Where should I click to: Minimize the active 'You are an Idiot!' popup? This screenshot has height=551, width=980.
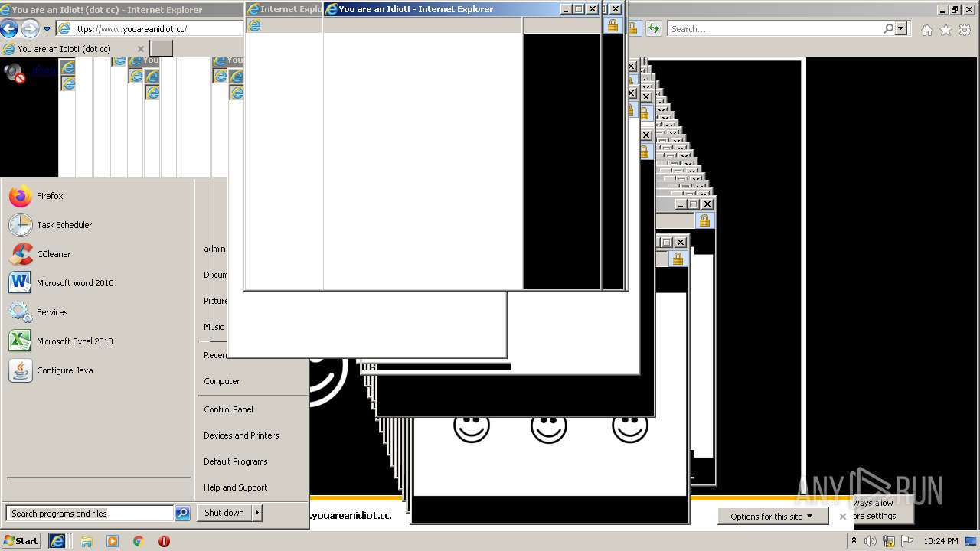click(x=566, y=9)
